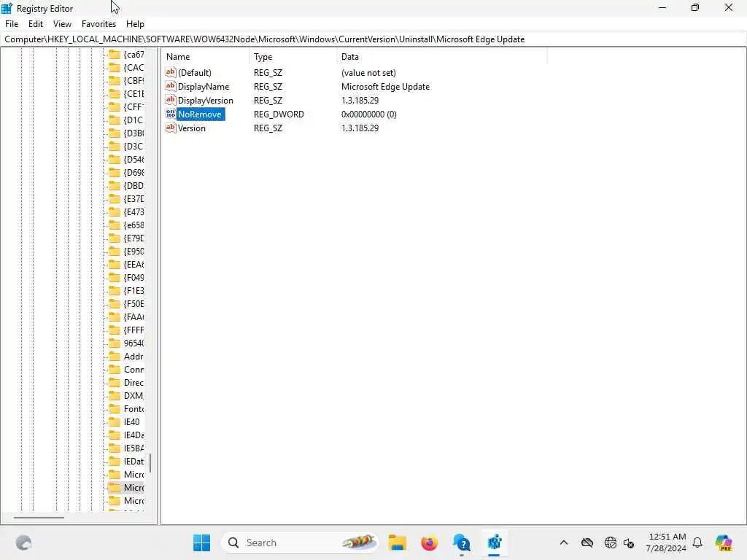
Task: Select the {E950 key in tree
Action: tap(133, 252)
